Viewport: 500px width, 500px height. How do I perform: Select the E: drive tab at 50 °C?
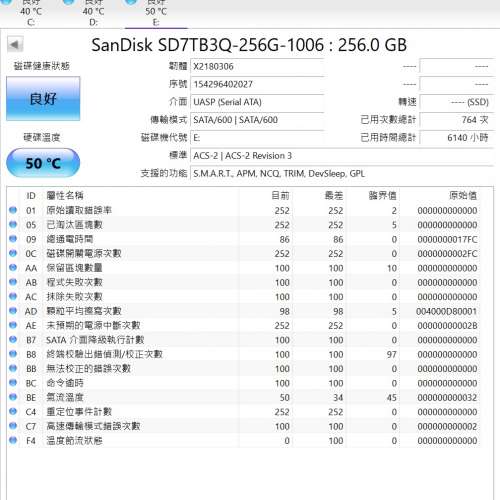coord(156,13)
